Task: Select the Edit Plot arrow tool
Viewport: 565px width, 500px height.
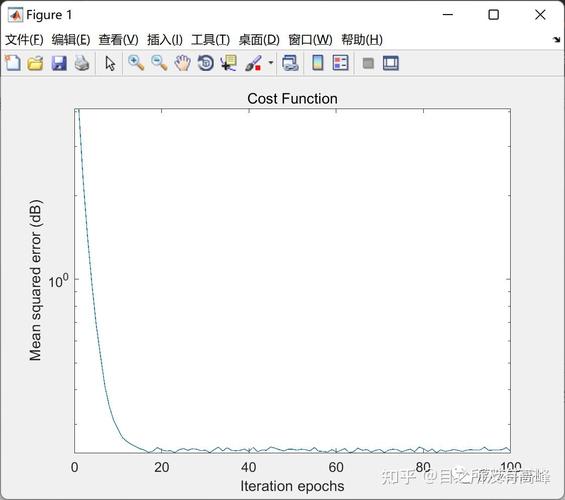Action: coord(110,63)
